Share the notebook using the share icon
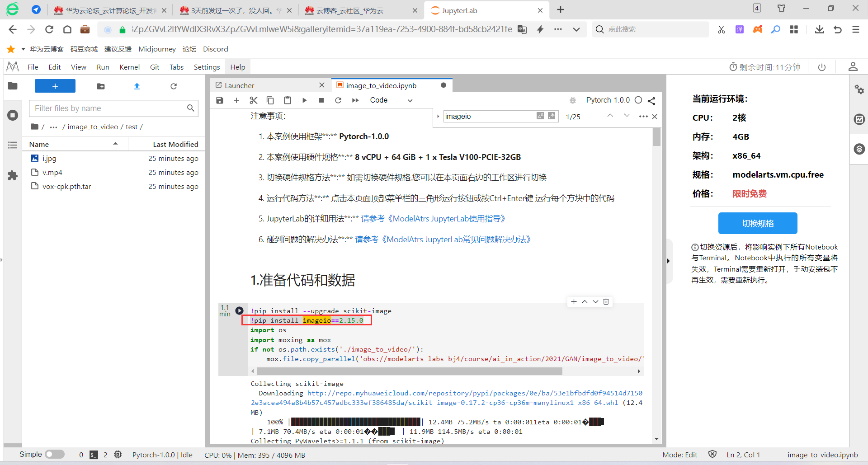 pos(651,100)
